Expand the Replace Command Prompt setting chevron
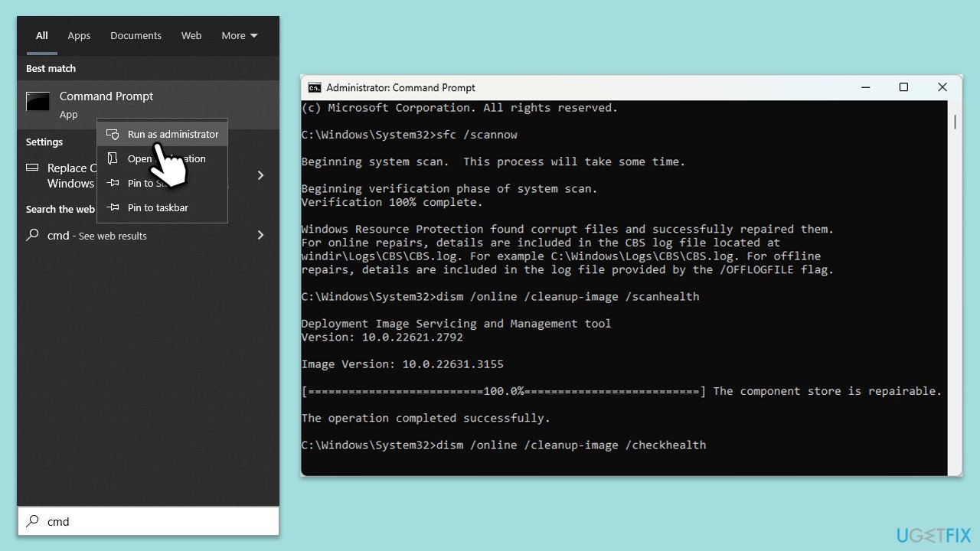The width and height of the screenshot is (980, 551). click(x=260, y=175)
